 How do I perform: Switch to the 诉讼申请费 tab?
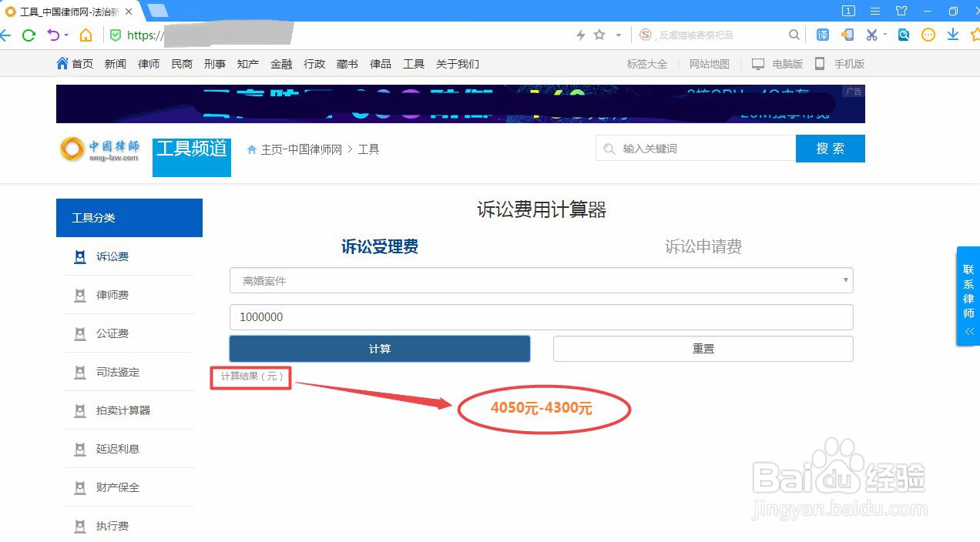pos(703,246)
